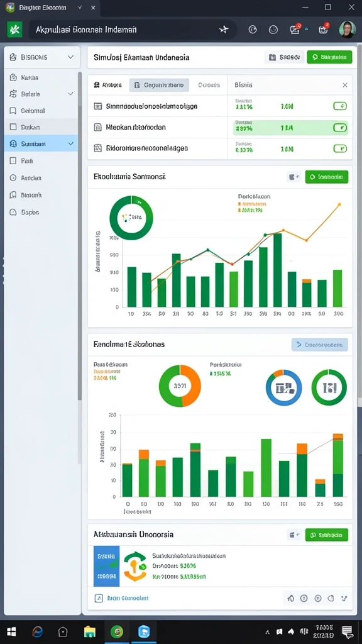Open the smiley face icon in header
Viewport: 362px width, 644px height.
point(273,30)
